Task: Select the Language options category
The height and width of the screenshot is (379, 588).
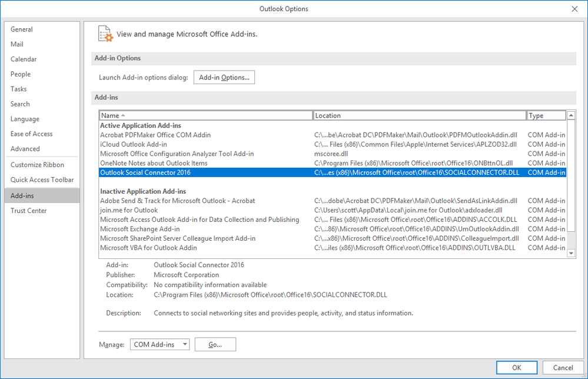Action: coord(42,119)
